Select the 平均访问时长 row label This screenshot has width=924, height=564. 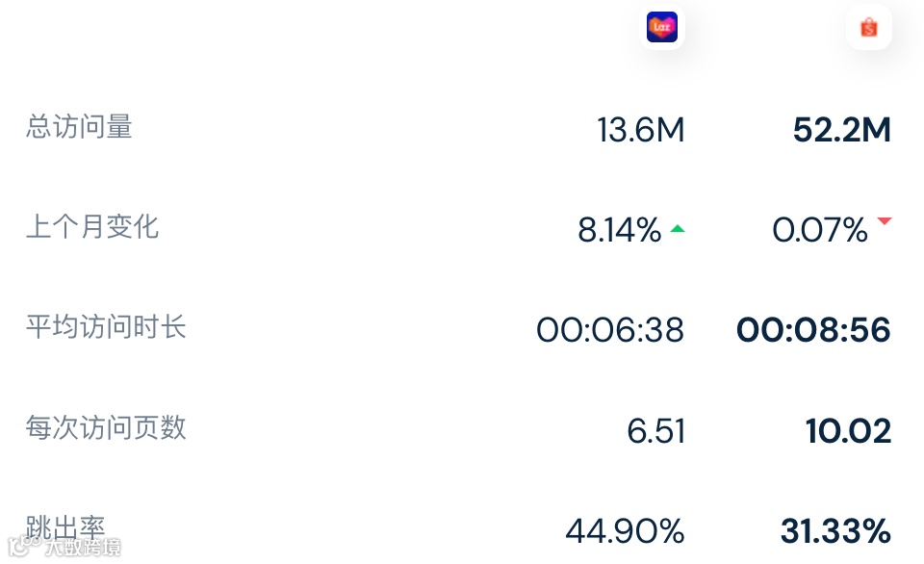pos(106,327)
